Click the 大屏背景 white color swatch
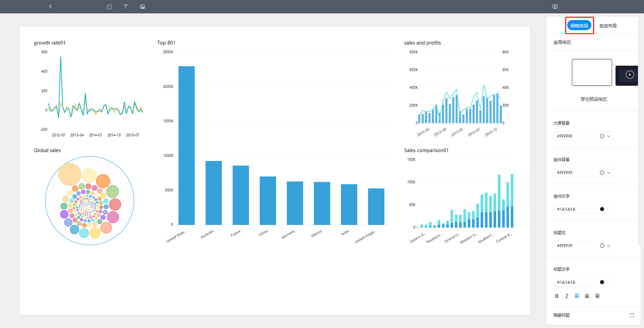 (602, 136)
